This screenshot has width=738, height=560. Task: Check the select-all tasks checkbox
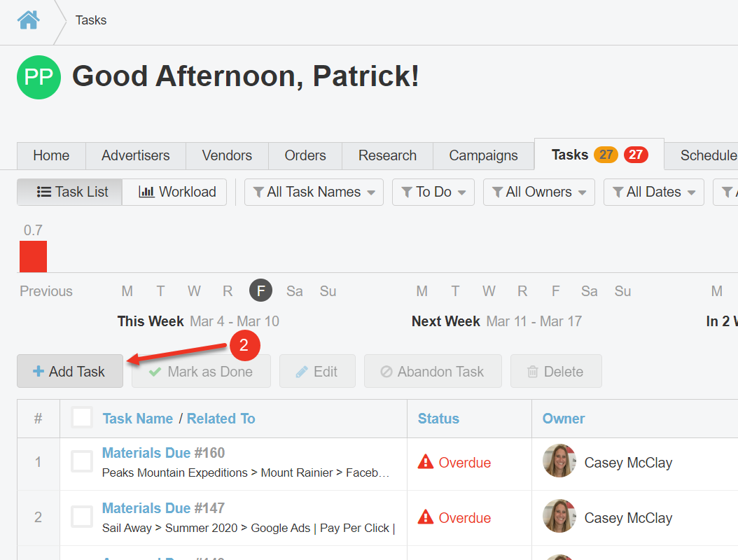coord(82,416)
